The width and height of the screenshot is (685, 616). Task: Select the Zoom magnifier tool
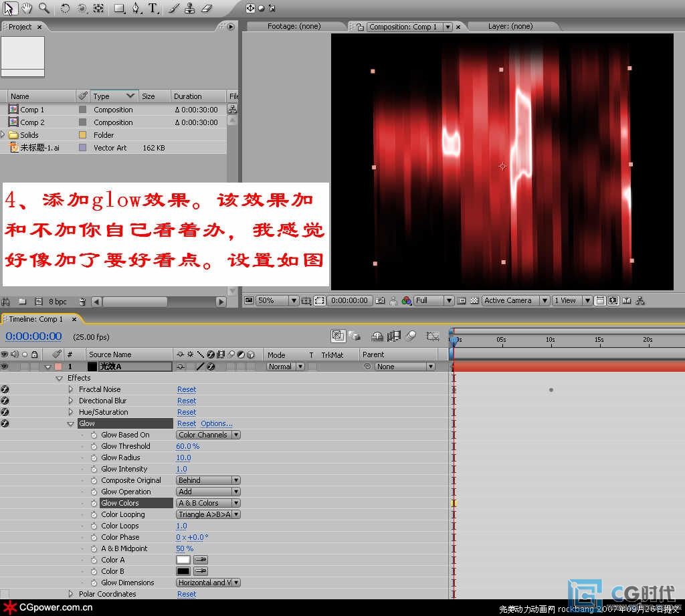pyautogui.click(x=44, y=9)
